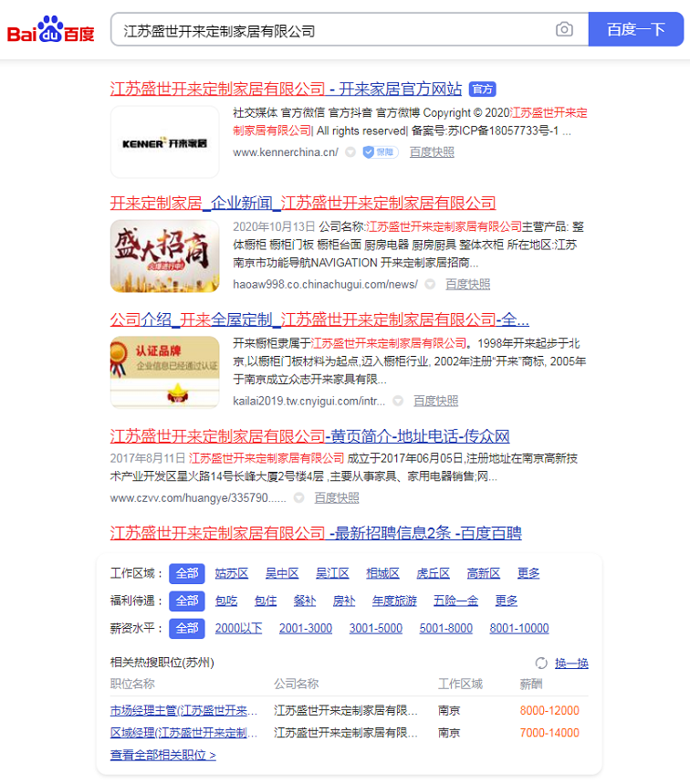Expand arrow next to kennerchina URL
This screenshot has height=784, width=690.
(350, 152)
